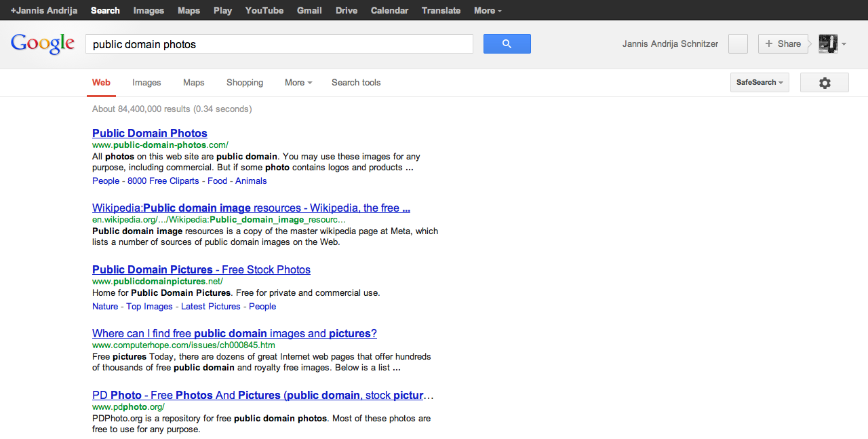868x439 pixels.
Task: Click the www.pdphoto.org URL text
Action: point(128,407)
